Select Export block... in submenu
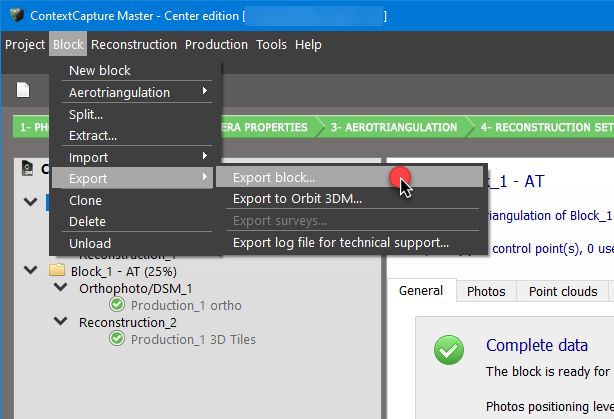This screenshot has width=614, height=419. click(x=350, y=177)
